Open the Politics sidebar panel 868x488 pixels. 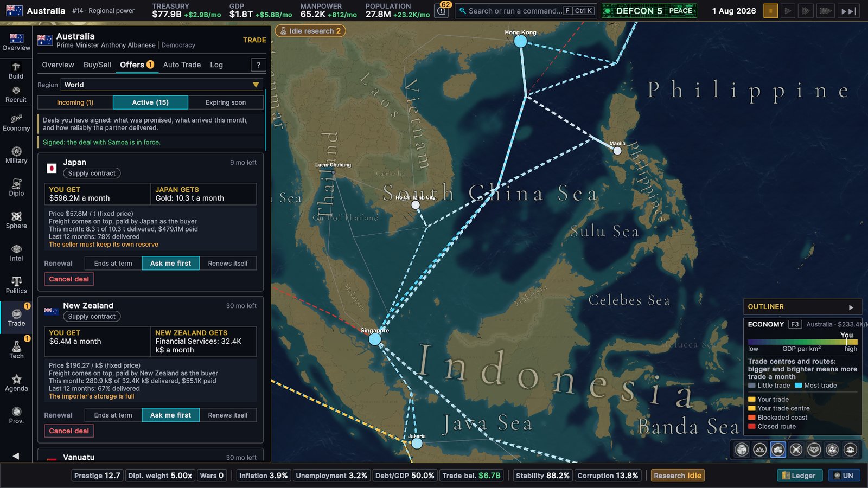click(x=16, y=286)
